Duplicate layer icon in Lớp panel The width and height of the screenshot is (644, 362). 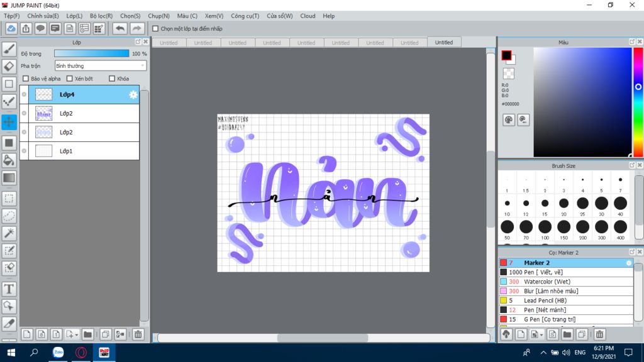tap(105, 334)
